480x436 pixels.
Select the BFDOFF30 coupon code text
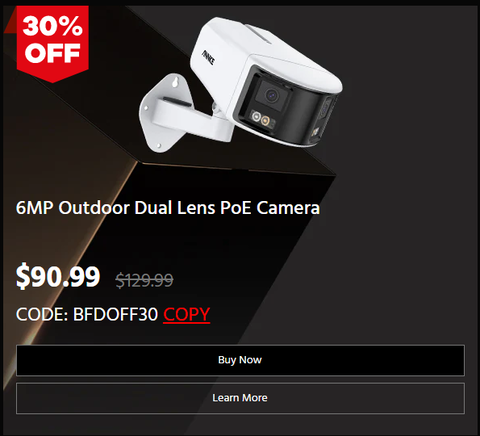click(x=115, y=314)
